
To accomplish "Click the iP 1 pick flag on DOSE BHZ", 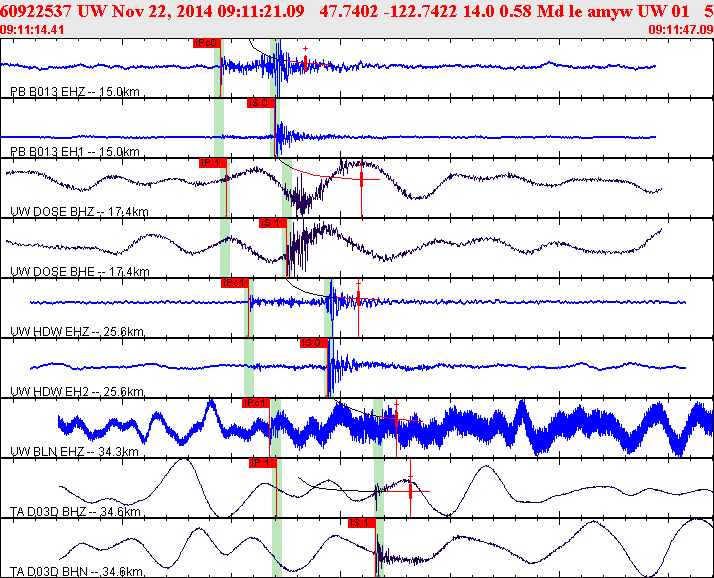I will tap(213, 163).
